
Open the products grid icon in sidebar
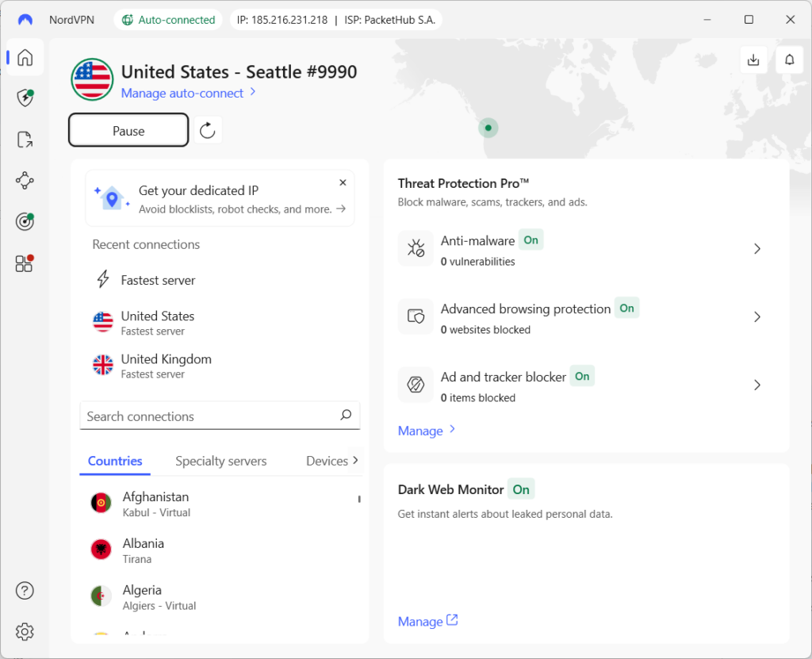[25, 263]
